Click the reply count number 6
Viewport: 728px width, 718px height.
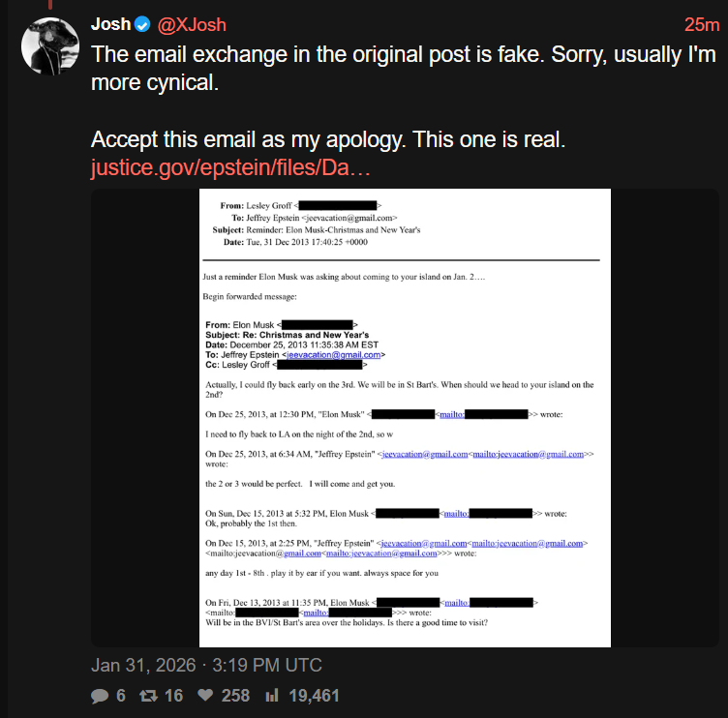point(121,696)
